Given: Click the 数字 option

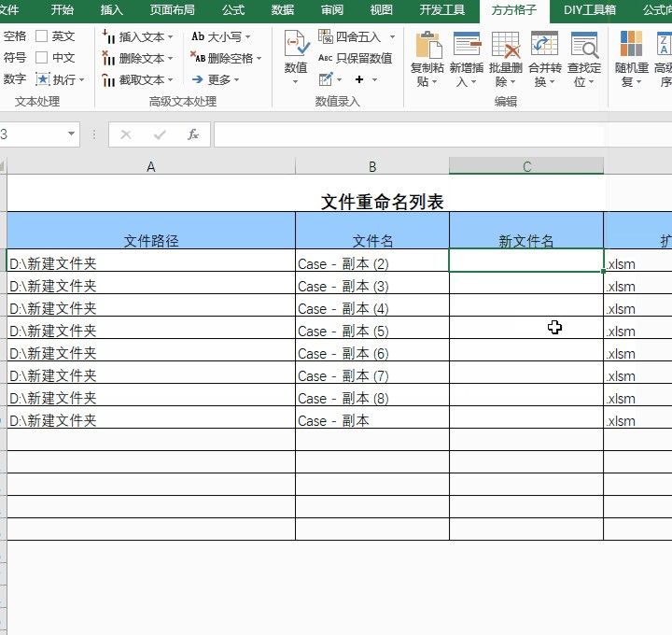Looking at the screenshot, I should [x=15, y=78].
